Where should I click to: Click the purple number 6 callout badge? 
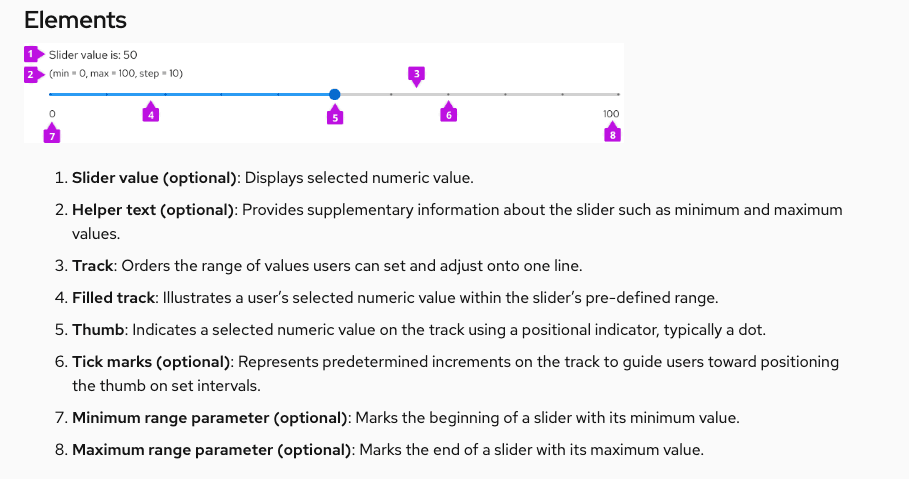448,115
